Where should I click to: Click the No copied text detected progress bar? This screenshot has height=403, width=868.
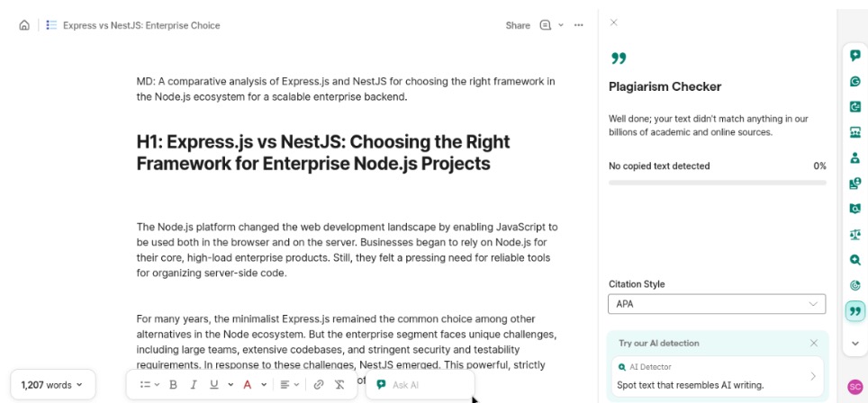[x=718, y=183]
